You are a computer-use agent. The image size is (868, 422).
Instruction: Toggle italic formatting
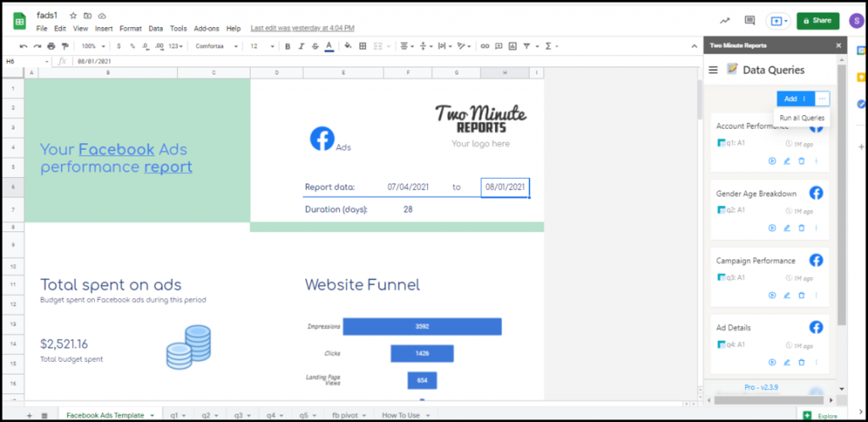301,47
